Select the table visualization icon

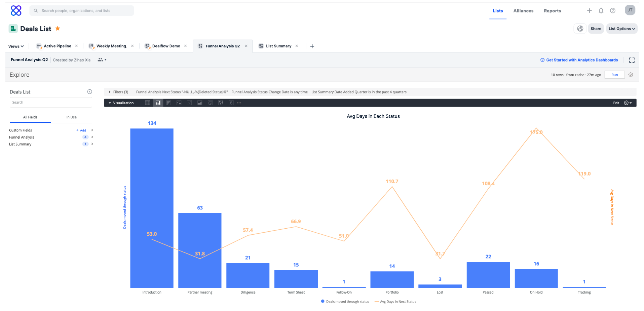148,103
